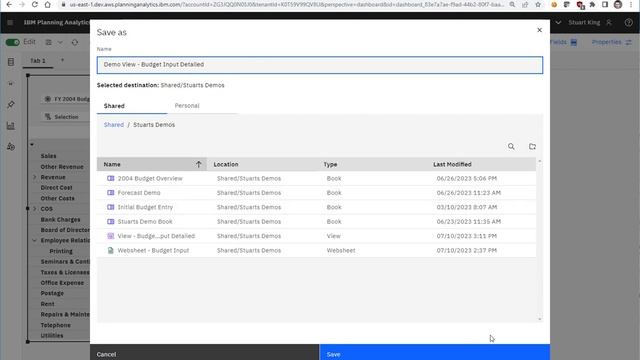This screenshot has height=360, width=640.
Task: Select the Printing row
Action: [61, 251]
